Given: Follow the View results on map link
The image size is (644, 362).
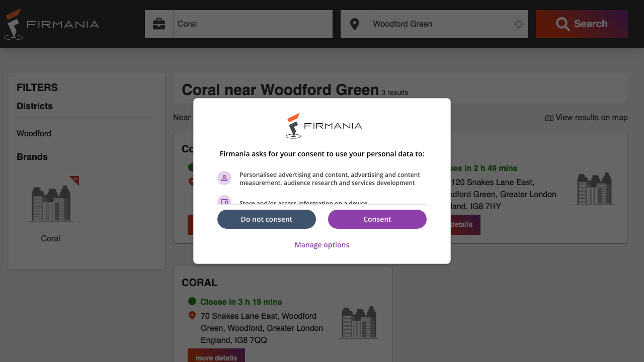Looking at the screenshot, I should (x=591, y=117).
